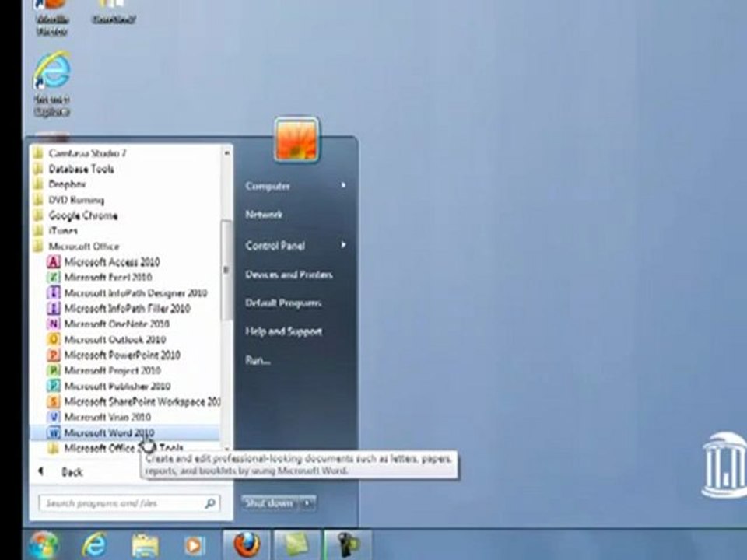
Task: Expand the Computer submenu arrow
Action: tap(343, 185)
